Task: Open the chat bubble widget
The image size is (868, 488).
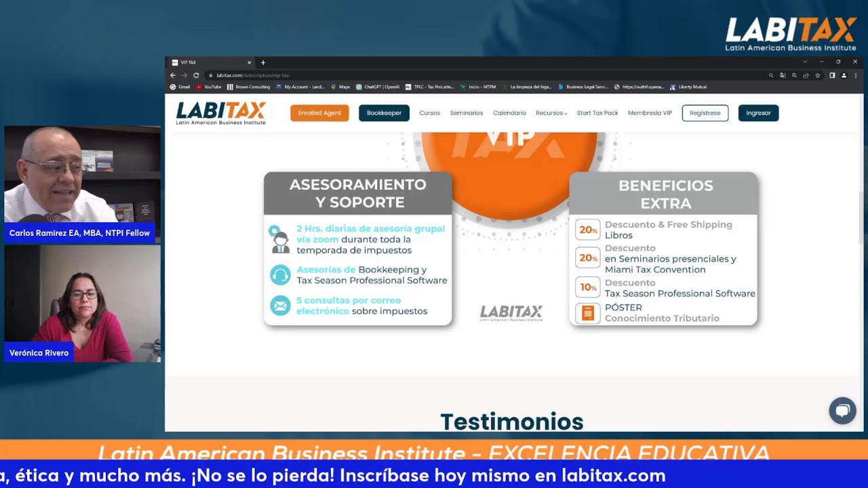Action: (842, 410)
